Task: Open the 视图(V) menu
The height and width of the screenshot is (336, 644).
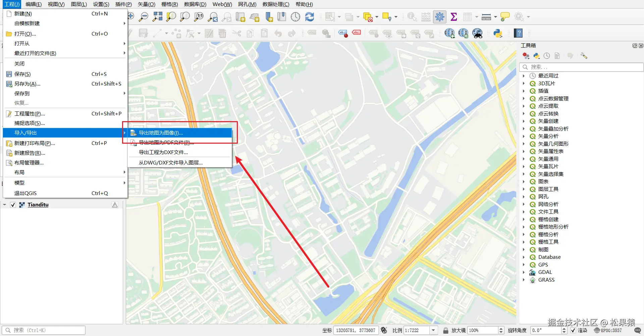Action: (56, 4)
